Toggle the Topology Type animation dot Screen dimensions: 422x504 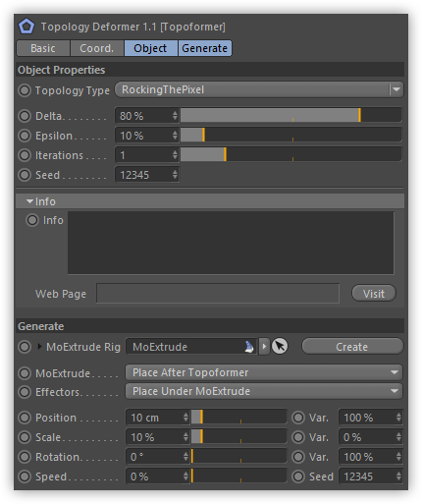25,90
